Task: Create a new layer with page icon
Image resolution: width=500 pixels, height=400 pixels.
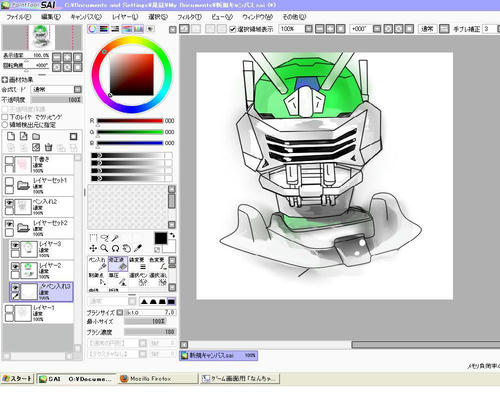Action: (11, 136)
